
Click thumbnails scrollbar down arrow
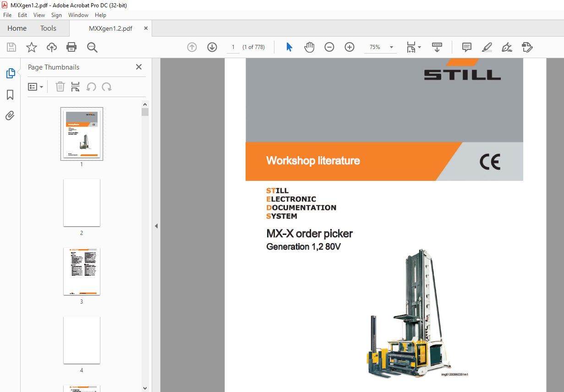(145, 388)
